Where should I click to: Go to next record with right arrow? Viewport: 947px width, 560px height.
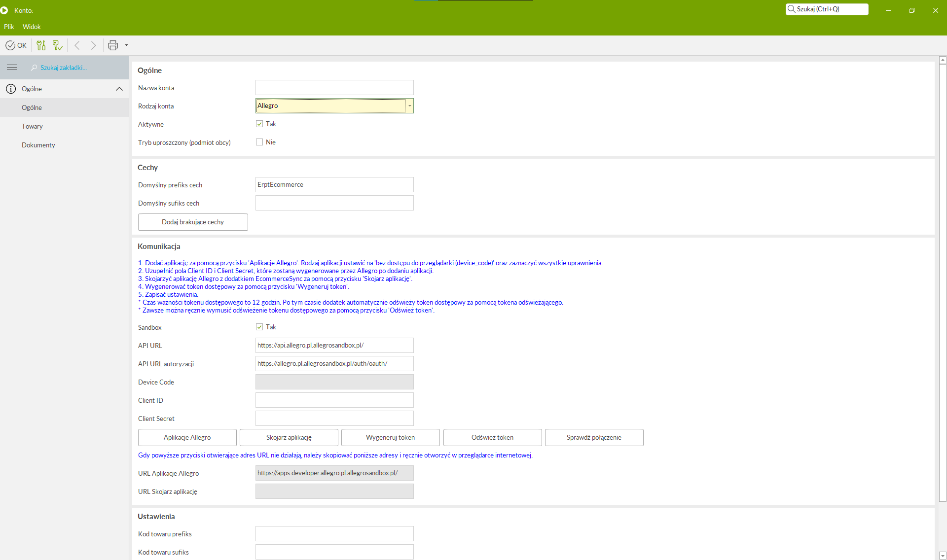point(93,45)
